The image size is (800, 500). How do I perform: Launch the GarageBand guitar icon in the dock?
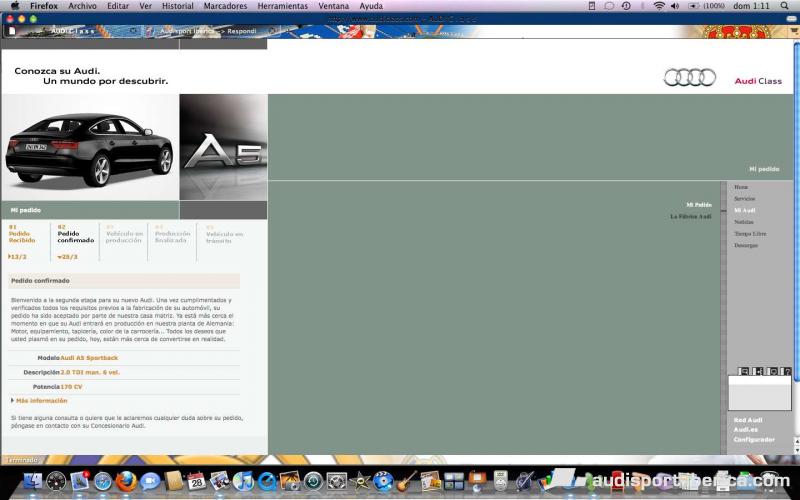[407, 481]
